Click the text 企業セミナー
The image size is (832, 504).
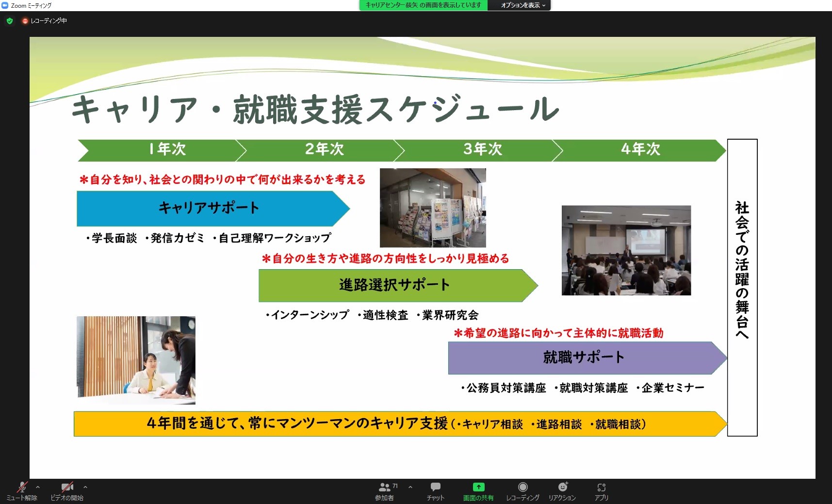673,388
